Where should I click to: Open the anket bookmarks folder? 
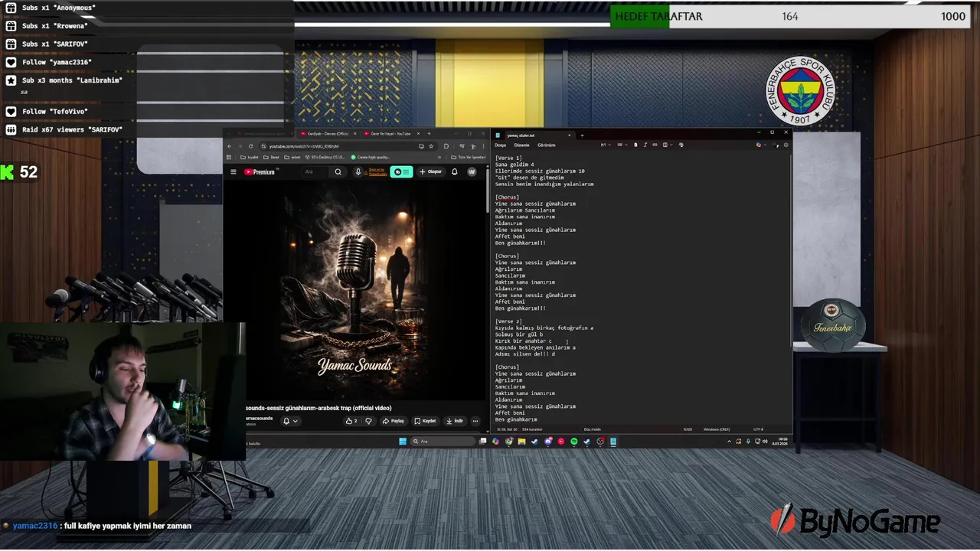292,157
